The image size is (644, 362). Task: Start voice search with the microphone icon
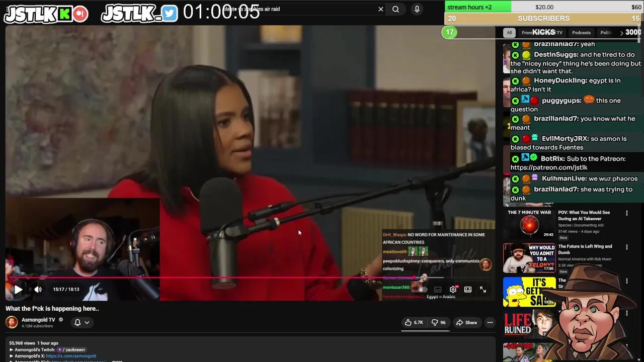417,9
